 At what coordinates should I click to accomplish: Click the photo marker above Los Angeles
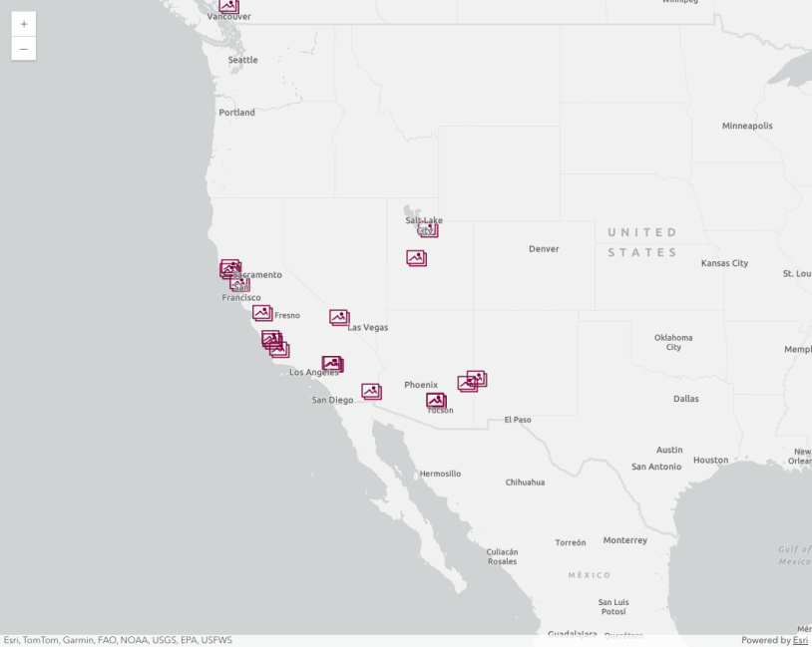point(332,364)
